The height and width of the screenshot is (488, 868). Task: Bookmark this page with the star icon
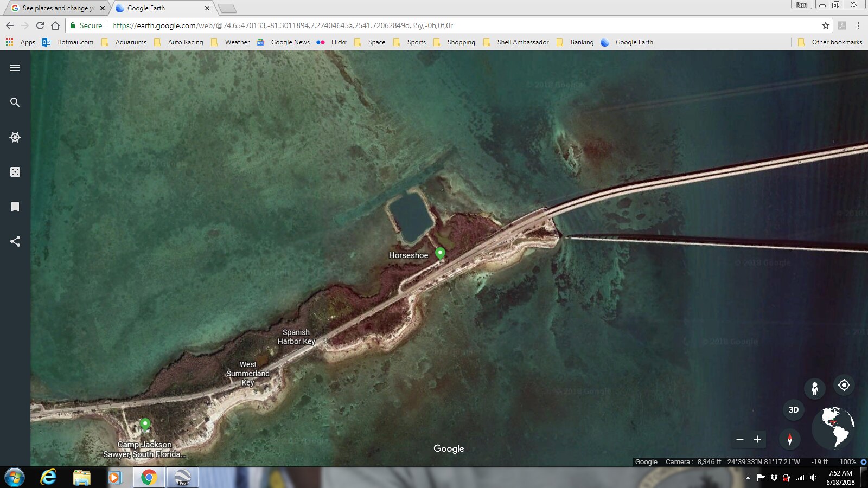pyautogui.click(x=825, y=25)
